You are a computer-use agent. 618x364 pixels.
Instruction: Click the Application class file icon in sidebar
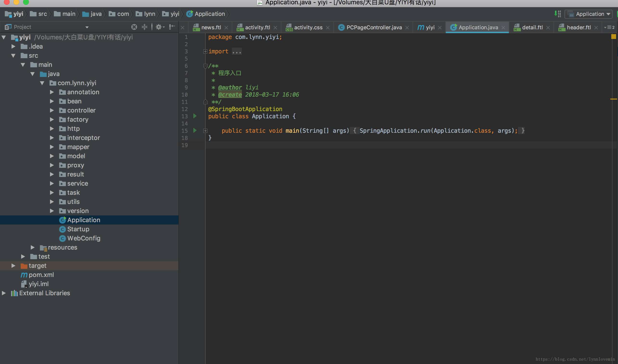[63, 219]
